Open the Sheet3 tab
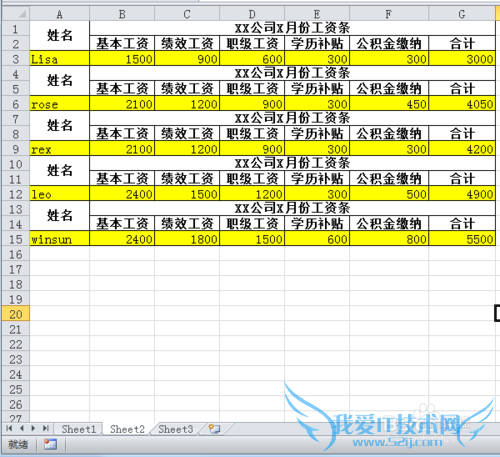Viewport: 500px width, 457px height. point(176,429)
